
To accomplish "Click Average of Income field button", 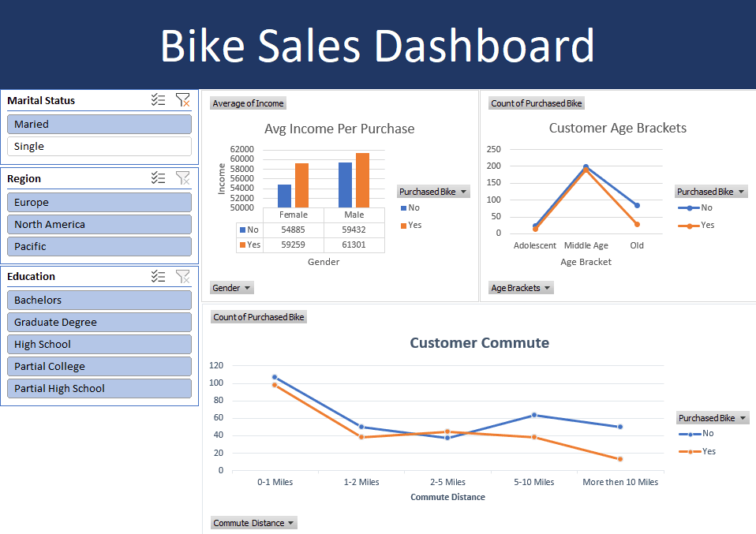I will 249,103.
